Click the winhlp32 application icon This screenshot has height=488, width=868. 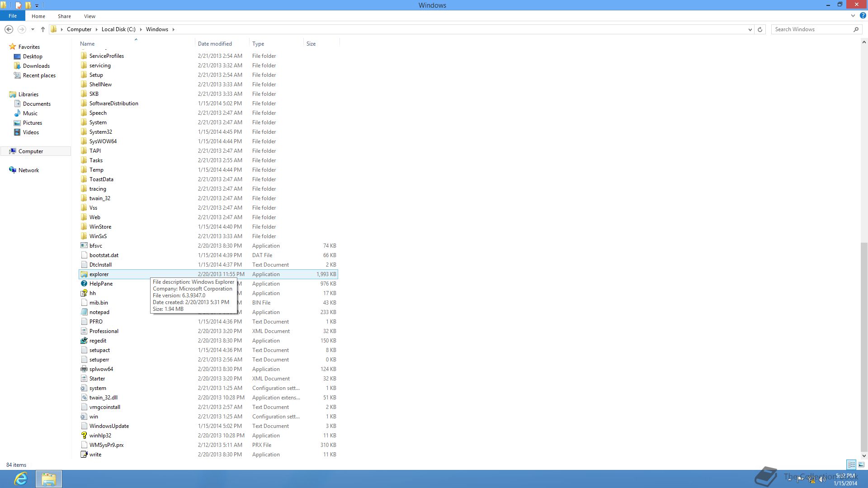tap(84, 436)
